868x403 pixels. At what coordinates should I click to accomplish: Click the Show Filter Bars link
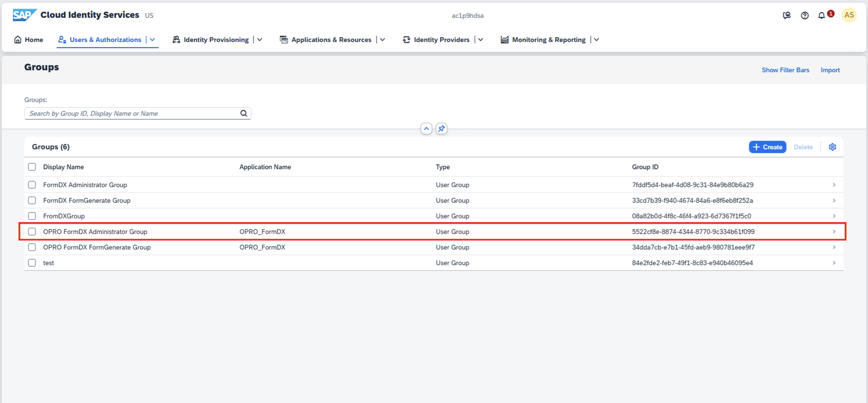coord(785,70)
